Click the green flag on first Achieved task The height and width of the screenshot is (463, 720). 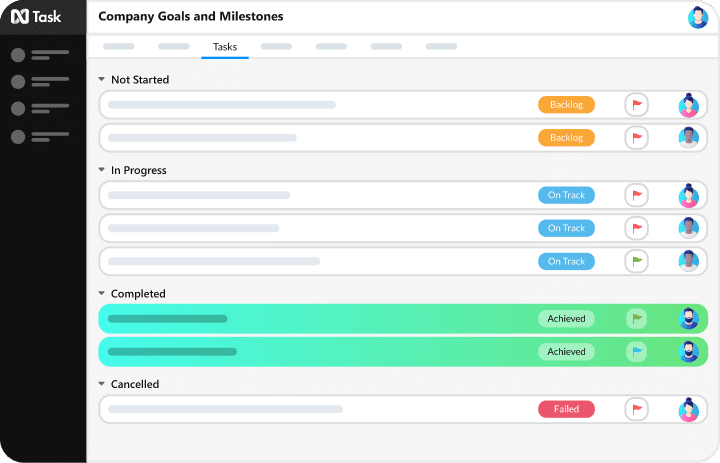point(637,319)
